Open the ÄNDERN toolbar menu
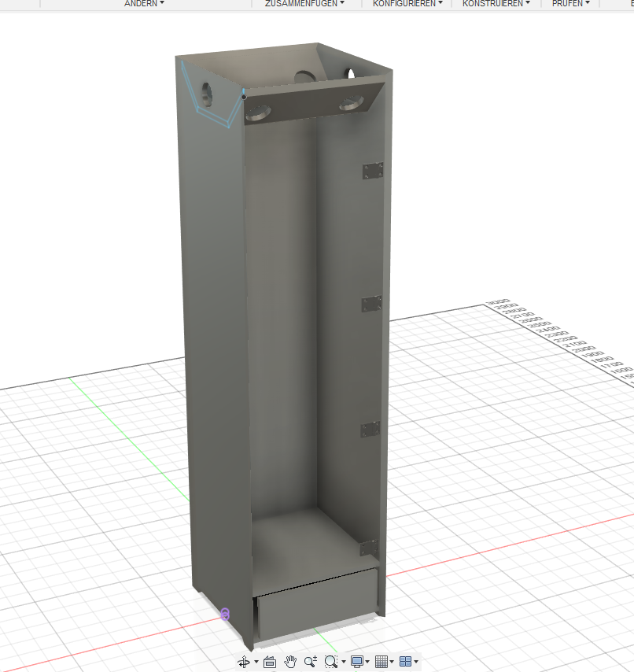Image resolution: width=634 pixels, height=672 pixels. (x=145, y=3)
